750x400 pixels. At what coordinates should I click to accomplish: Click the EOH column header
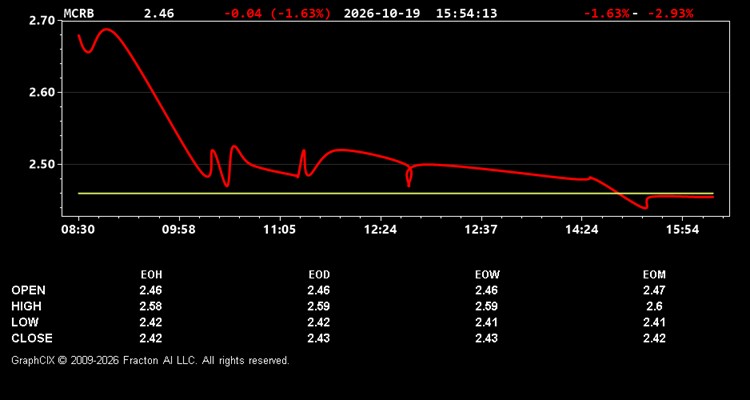coord(151,275)
